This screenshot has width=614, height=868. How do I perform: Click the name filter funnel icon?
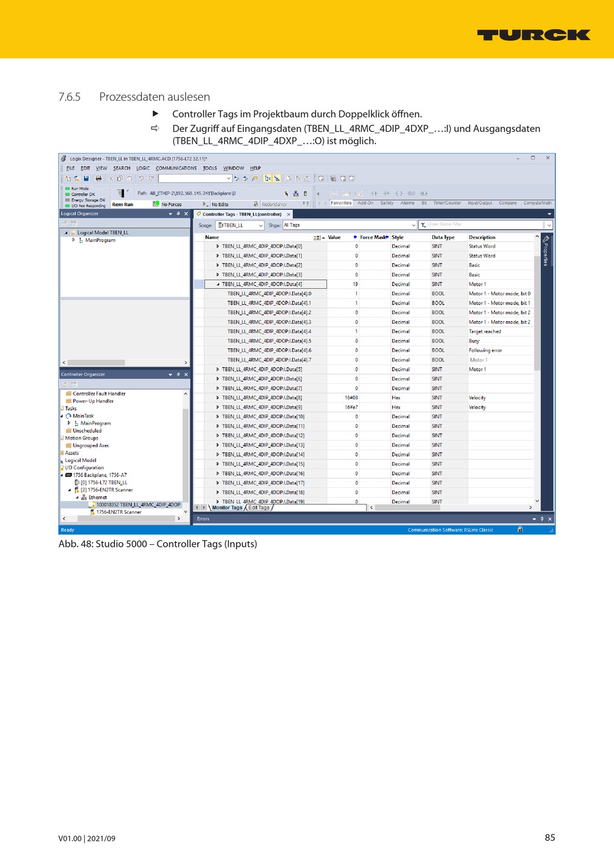423,226
